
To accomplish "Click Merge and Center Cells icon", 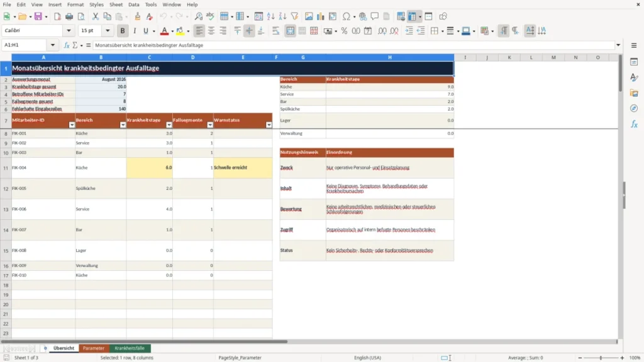I will click(x=291, y=31).
